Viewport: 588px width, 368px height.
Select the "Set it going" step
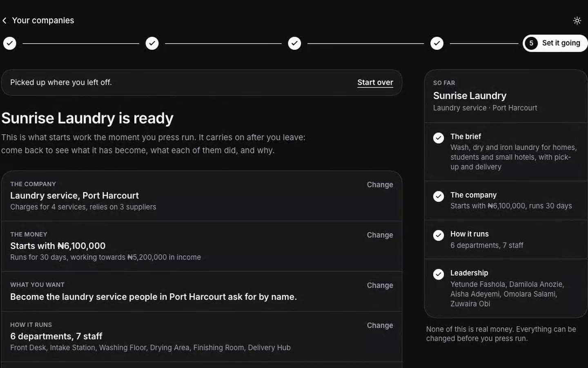(x=555, y=43)
